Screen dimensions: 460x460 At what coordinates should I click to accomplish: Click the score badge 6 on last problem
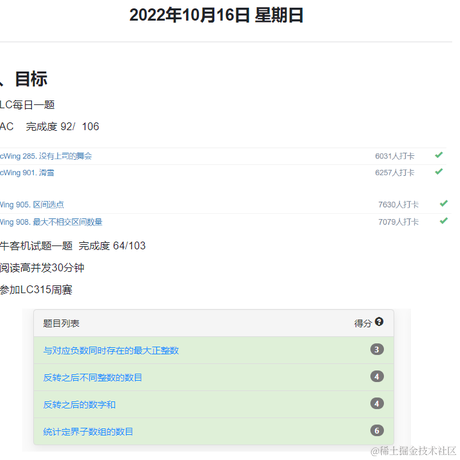pyautogui.click(x=377, y=431)
